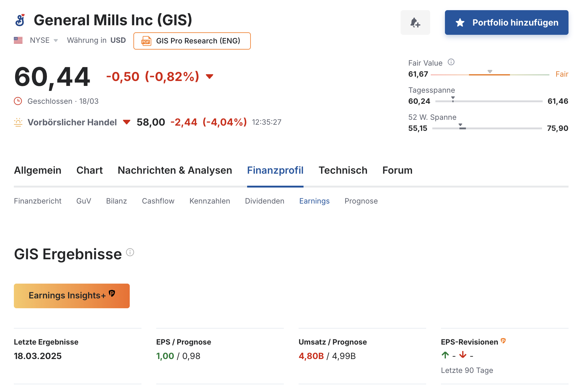
Task: Click the red down arrow in EPS-Revisionen
Action: tap(463, 355)
